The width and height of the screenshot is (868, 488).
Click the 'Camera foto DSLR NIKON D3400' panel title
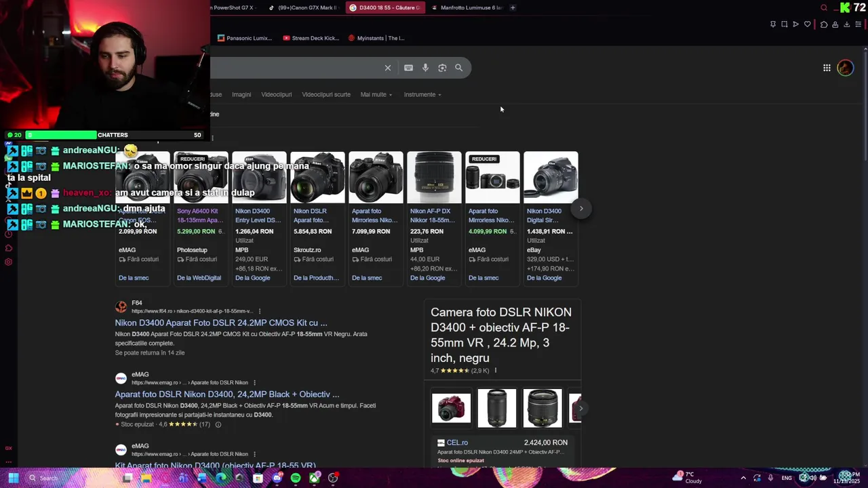pyautogui.click(x=501, y=335)
